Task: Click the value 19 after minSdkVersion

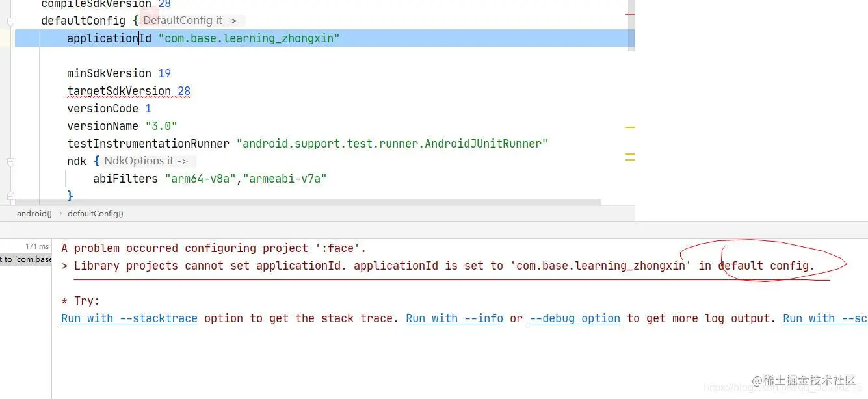Action: coord(164,73)
